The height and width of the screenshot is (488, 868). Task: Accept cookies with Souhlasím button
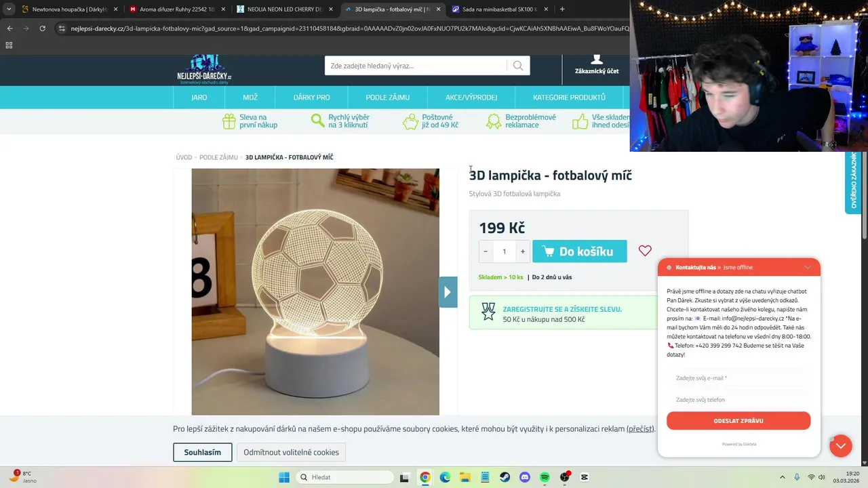203,452
